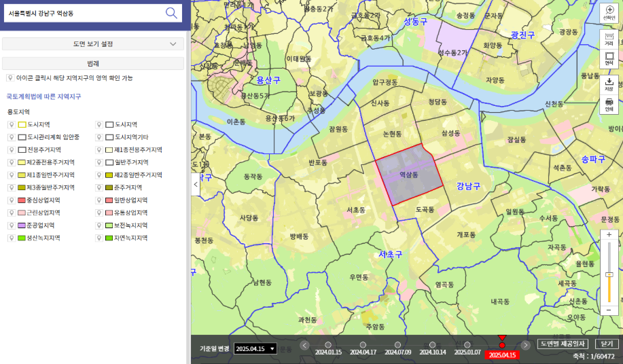Click the pin beside gray-outlined 도시지역
The height and width of the screenshot is (364, 623).
coord(99,125)
